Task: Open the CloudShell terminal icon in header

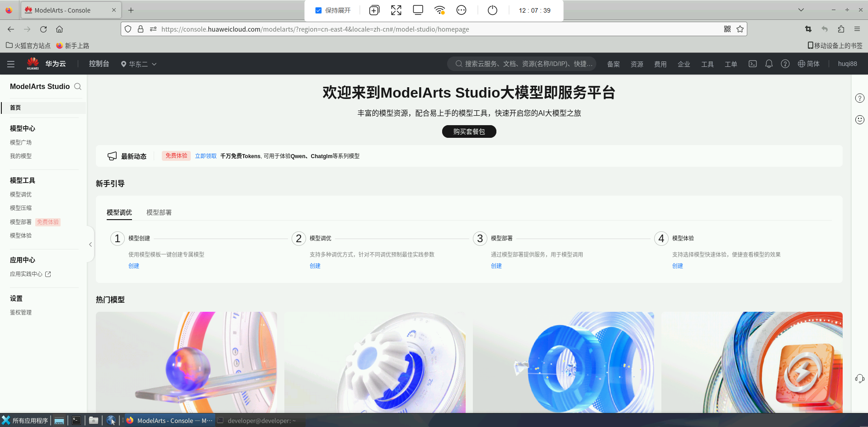Action: click(x=753, y=64)
